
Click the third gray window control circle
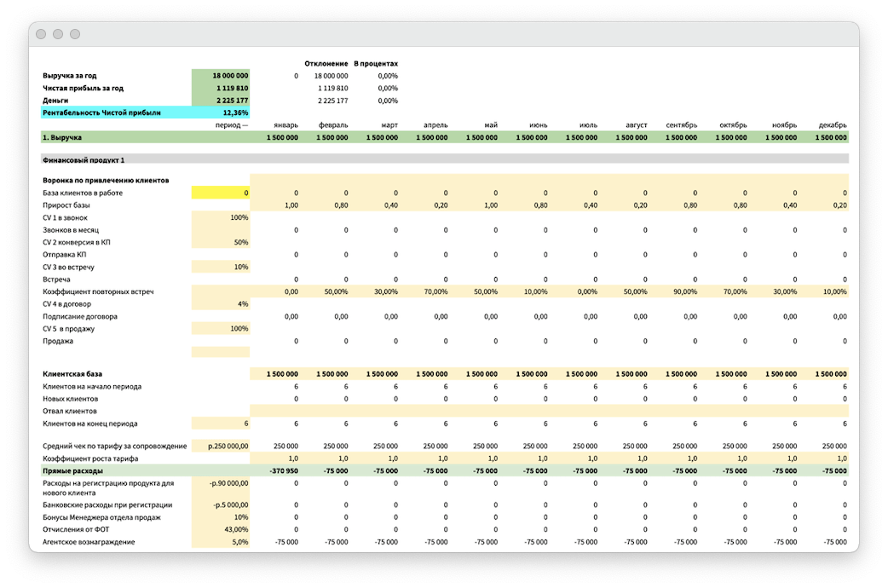click(75, 34)
